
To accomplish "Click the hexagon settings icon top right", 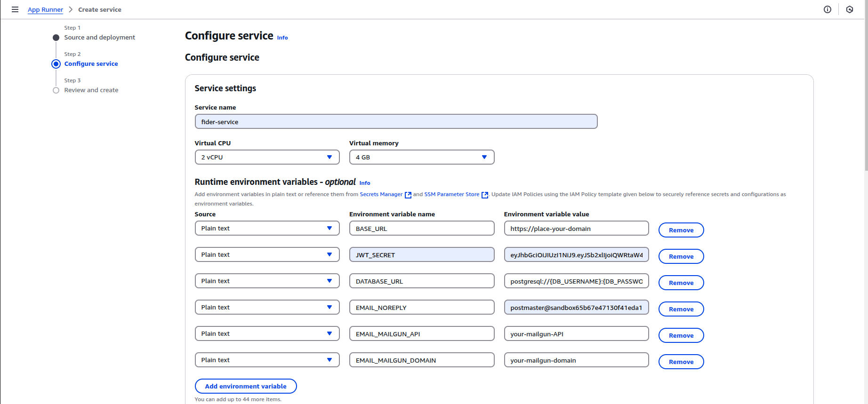I will [x=849, y=9].
